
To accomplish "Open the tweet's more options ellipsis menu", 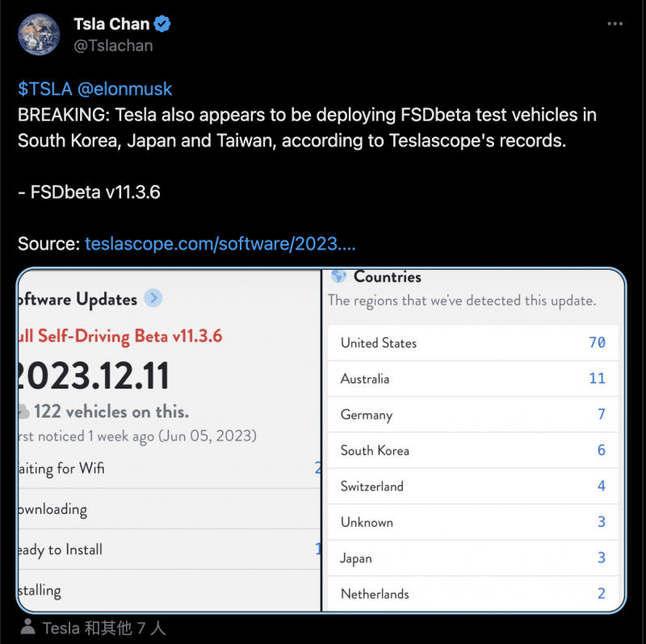I will (615, 23).
